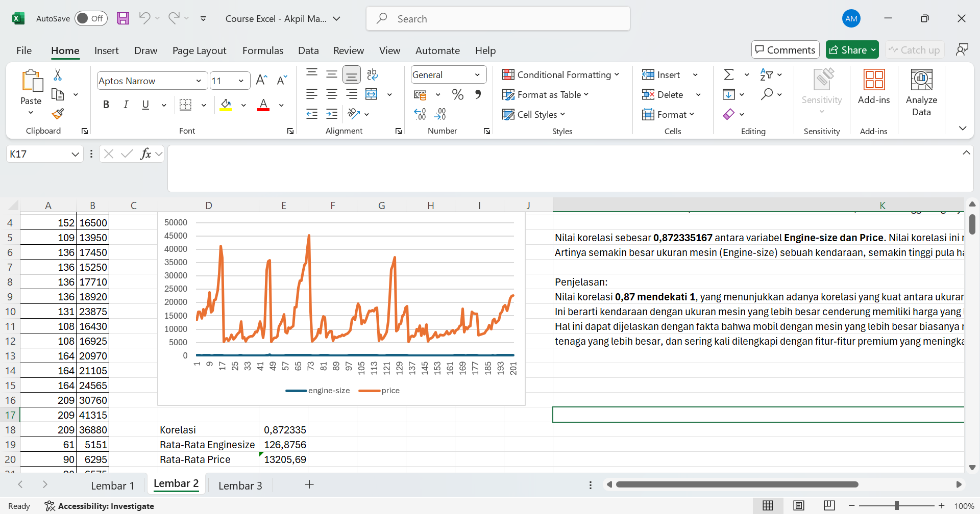
Task: Click Decrease Decimal icon
Action: tap(440, 114)
